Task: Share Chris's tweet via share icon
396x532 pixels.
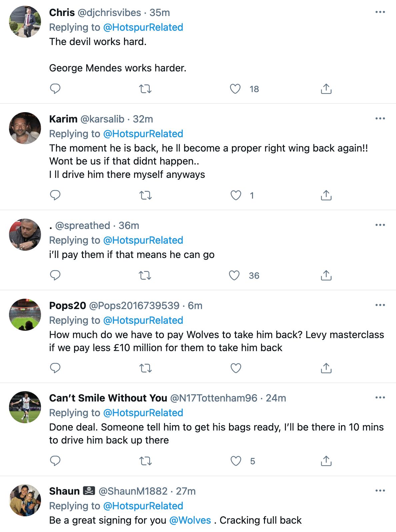Action: [x=326, y=89]
